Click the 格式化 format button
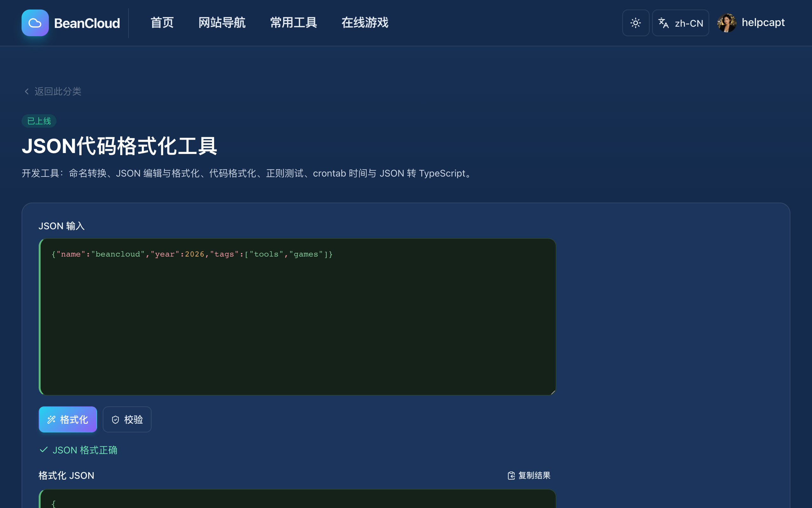The image size is (812, 508). (68, 419)
